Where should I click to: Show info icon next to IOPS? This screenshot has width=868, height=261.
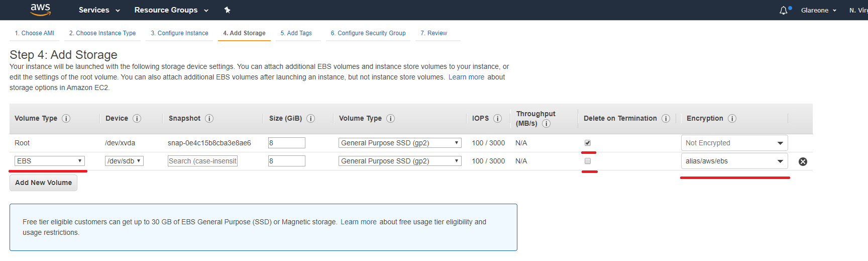(x=497, y=119)
